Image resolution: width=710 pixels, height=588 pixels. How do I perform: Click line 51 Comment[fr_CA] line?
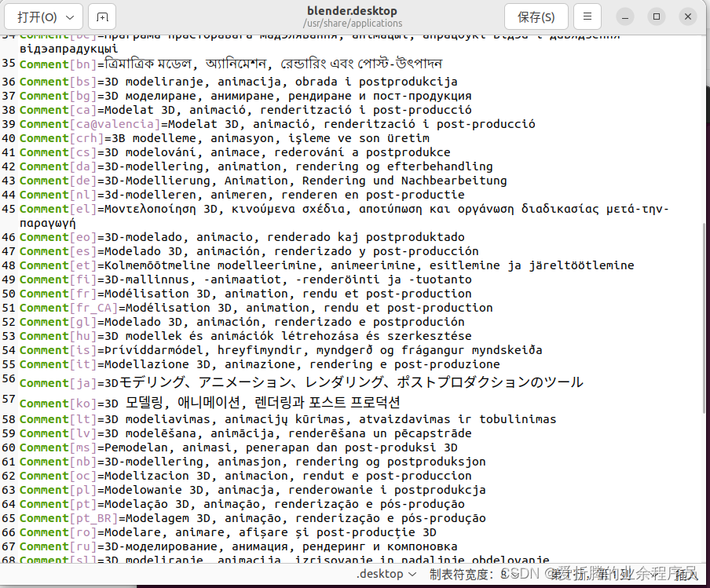click(256, 308)
